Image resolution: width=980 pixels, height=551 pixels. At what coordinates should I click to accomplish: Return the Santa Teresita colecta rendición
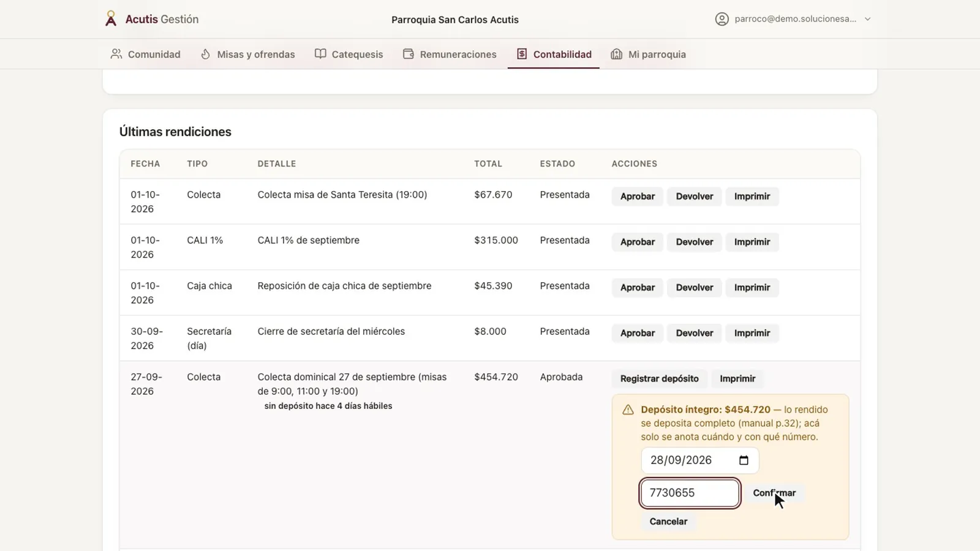694,197
